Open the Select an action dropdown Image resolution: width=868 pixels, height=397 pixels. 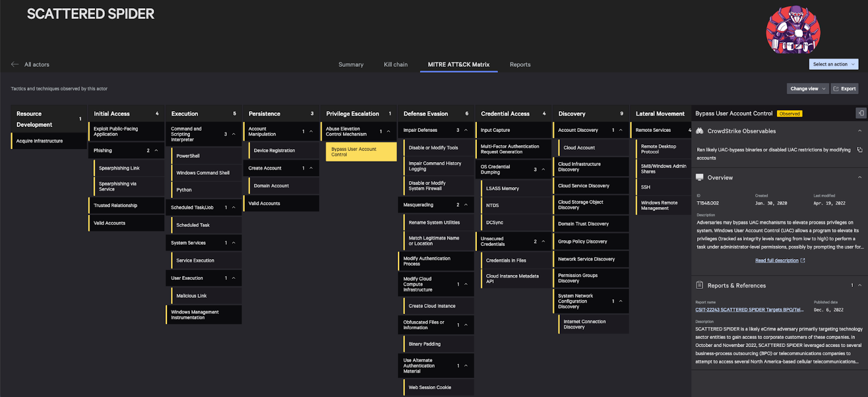tap(833, 64)
